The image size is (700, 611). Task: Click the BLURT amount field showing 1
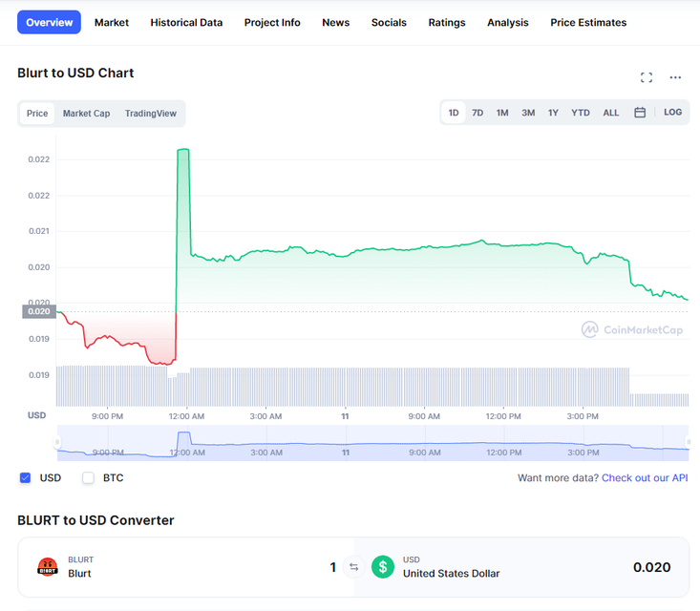pyautogui.click(x=332, y=567)
